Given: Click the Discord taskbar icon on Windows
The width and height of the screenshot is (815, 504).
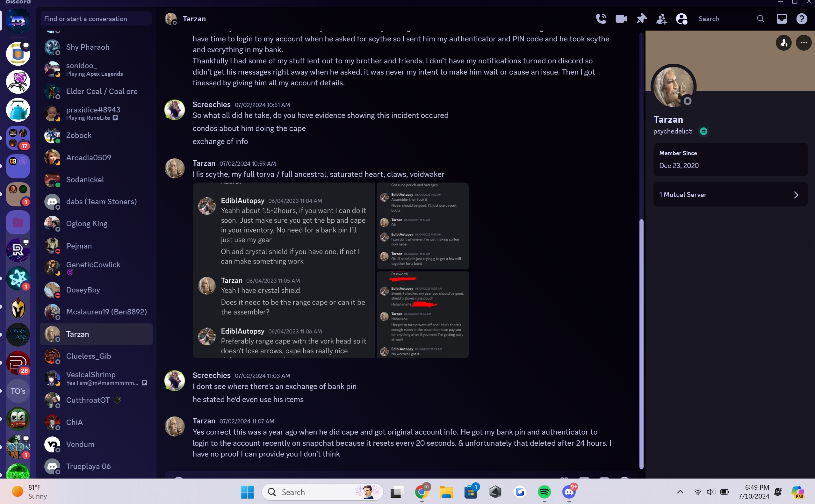Looking at the screenshot, I should tap(569, 492).
